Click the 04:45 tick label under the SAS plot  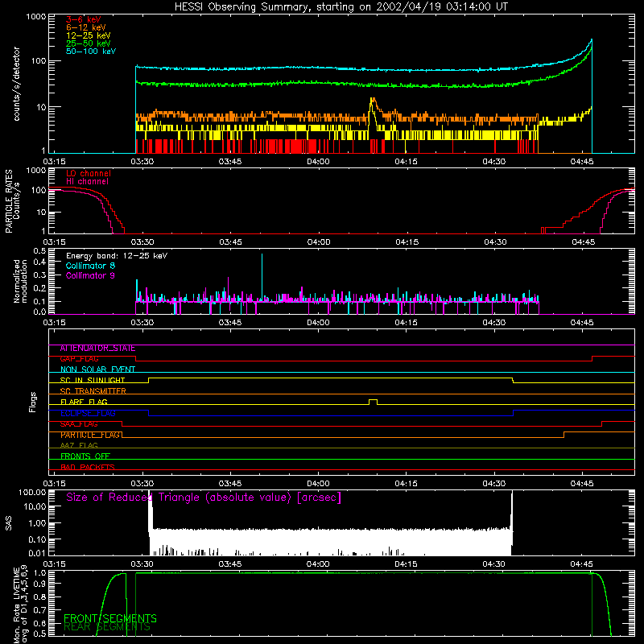581,564
